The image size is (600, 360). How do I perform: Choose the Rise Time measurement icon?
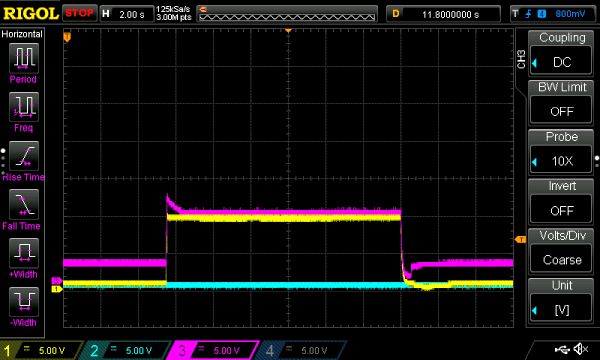click(x=24, y=156)
